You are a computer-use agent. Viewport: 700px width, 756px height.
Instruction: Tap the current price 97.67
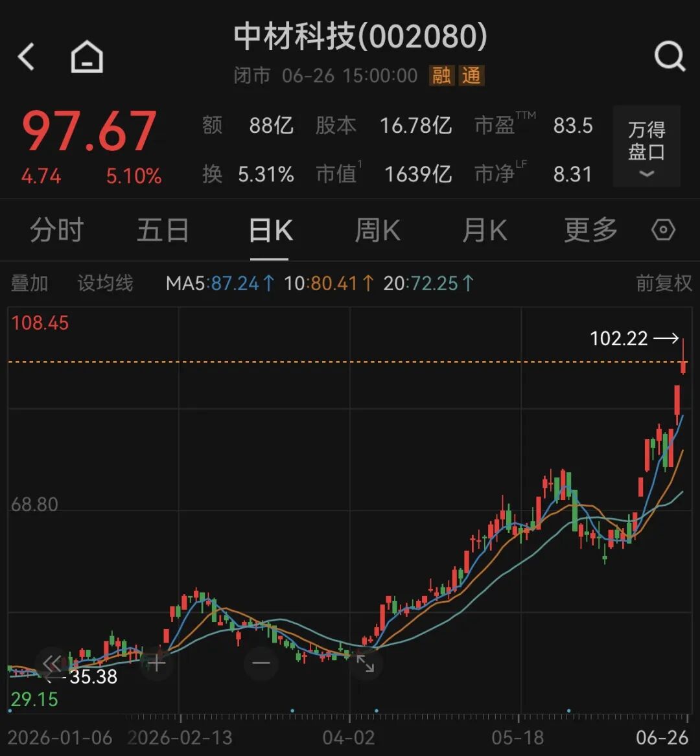(x=89, y=131)
